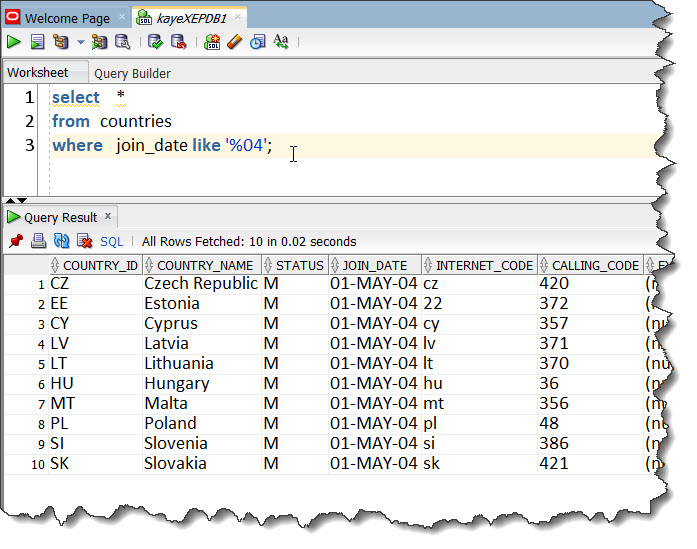Viewport: 697px width, 549px height.
Task: Click the Run Script icon
Action: click(37, 42)
